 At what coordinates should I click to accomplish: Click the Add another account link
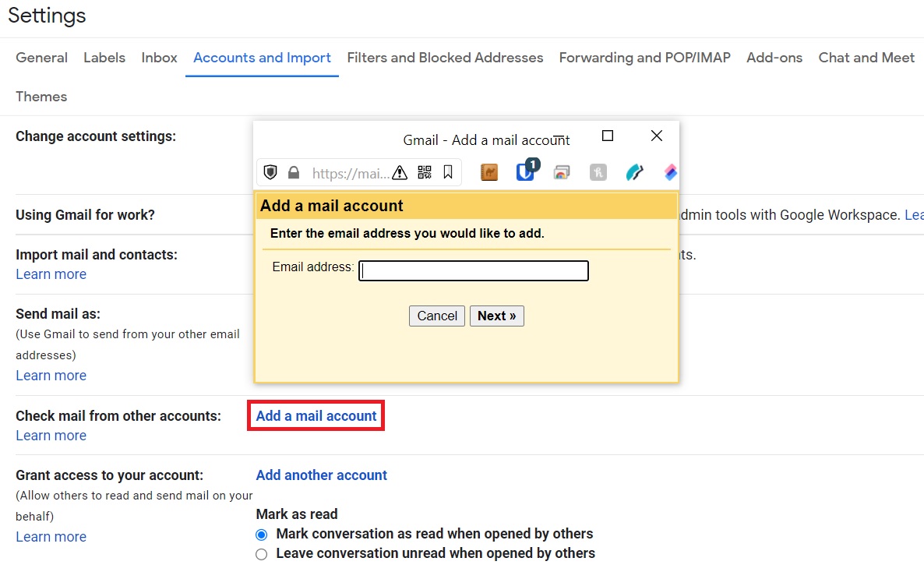tap(321, 475)
